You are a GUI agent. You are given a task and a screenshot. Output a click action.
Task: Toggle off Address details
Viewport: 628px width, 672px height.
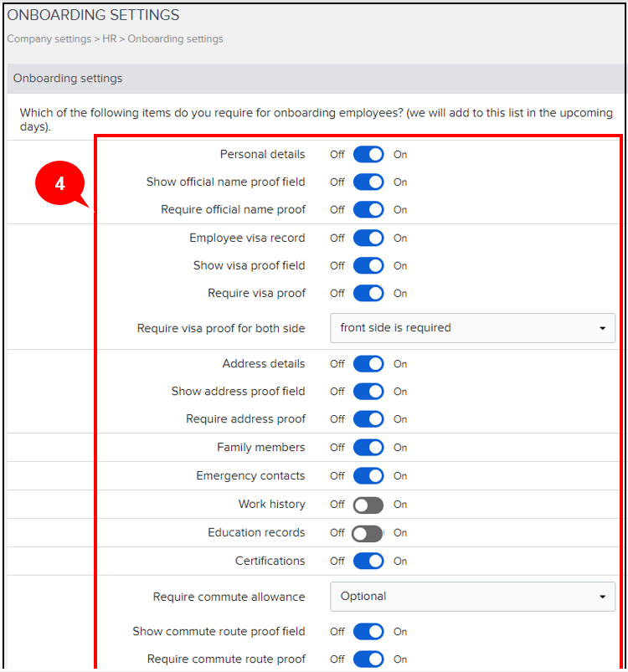pyautogui.click(x=368, y=364)
